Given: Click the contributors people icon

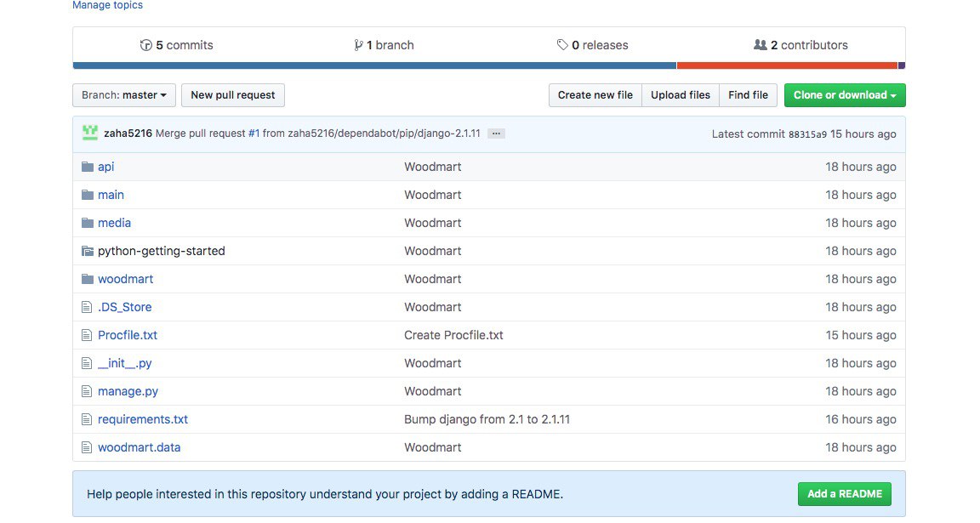Looking at the screenshot, I should pos(760,45).
